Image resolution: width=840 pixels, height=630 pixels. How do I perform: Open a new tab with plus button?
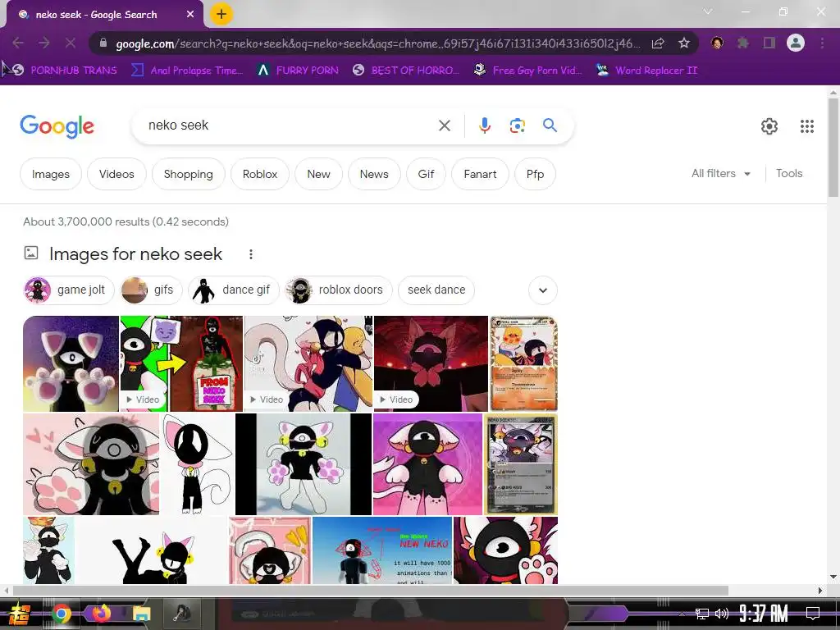[221, 15]
